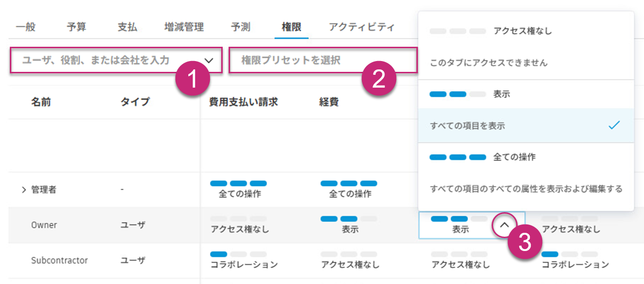Click the checkmark beside すべての項目を表示
The image size is (644, 284).
click(x=613, y=126)
